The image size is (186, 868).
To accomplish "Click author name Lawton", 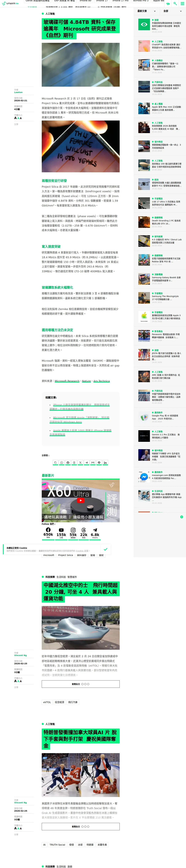I will coord(18,92).
